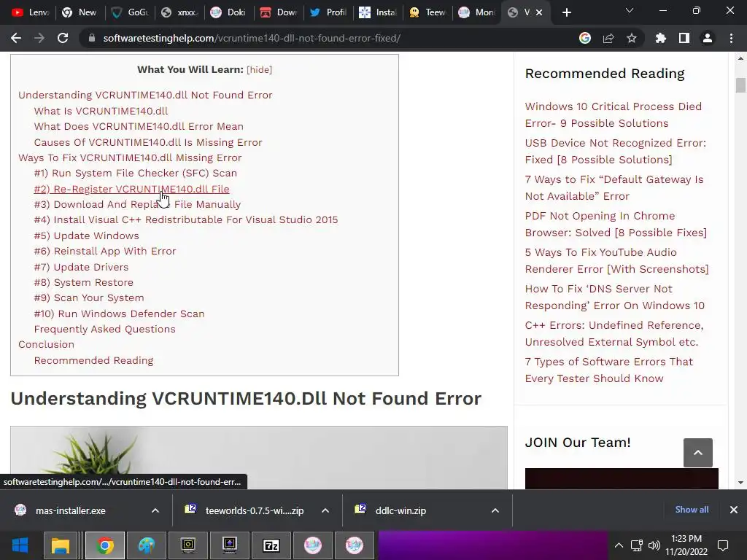Screen dimensions: 747x560
Task: Open Run System File Checker Scan link
Action: [x=135, y=173]
